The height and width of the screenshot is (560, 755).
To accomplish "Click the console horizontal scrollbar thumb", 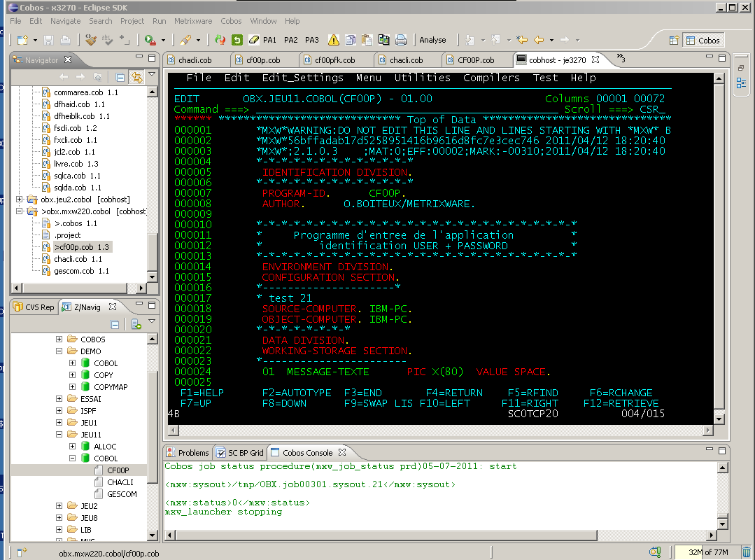I will click(x=387, y=535).
